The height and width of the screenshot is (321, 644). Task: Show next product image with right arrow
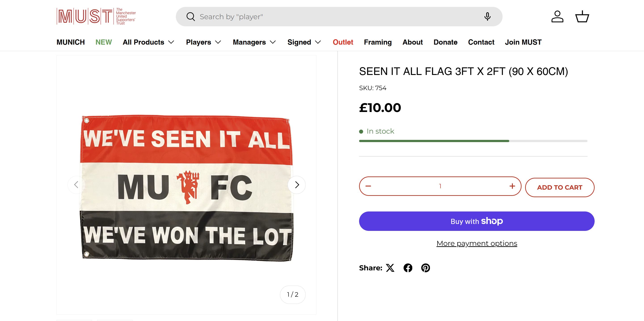(x=297, y=185)
